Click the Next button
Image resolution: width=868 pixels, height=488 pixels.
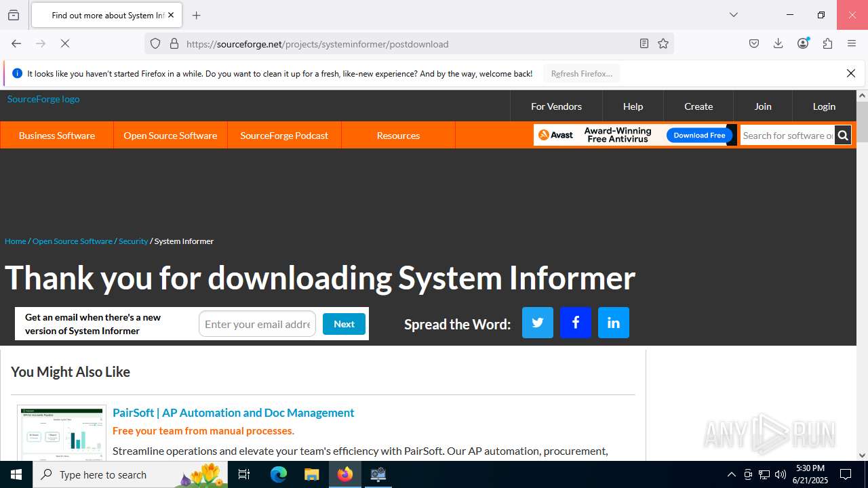point(344,324)
